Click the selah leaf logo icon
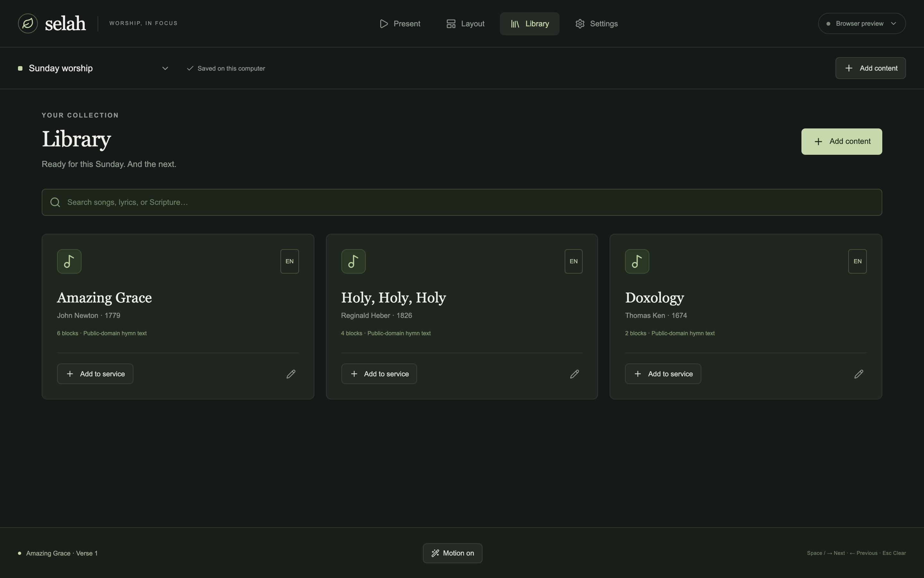Viewport: 924px width, 578px height. tap(28, 23)
